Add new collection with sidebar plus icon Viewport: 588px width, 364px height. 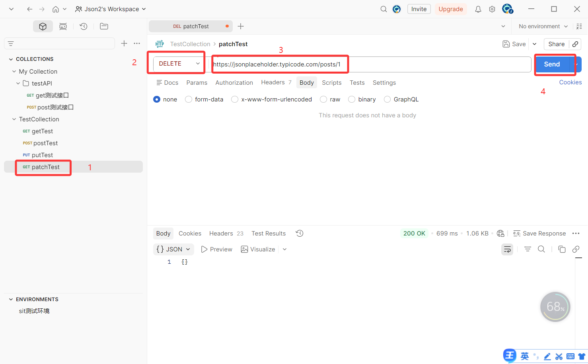[x=124, y=43]
